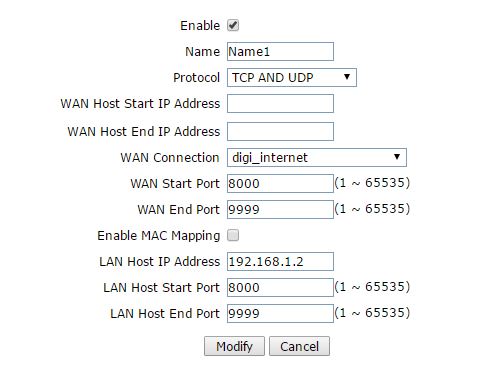485x373 pixels.
Task: Select the WAN Start Port field
Action: [x=280, y=183]
